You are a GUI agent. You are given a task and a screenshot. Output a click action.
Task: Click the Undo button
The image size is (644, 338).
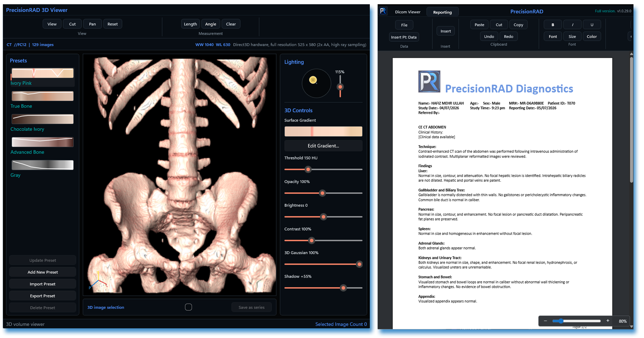489,36
